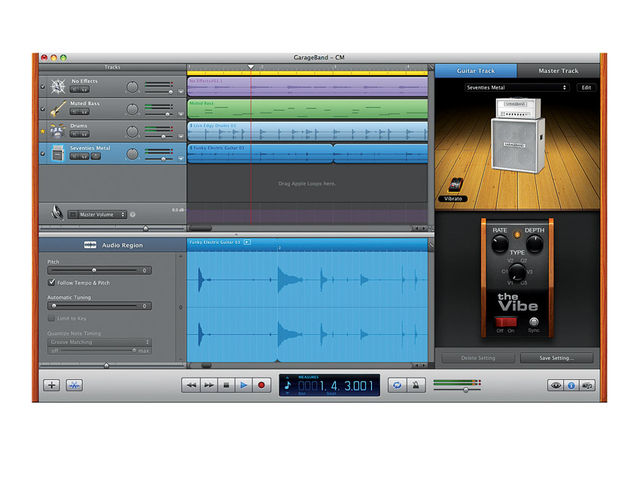Select the green Muted Bass region
This screenshot has height=480, width=640.
pyautogui.click(x=307, y=109)
